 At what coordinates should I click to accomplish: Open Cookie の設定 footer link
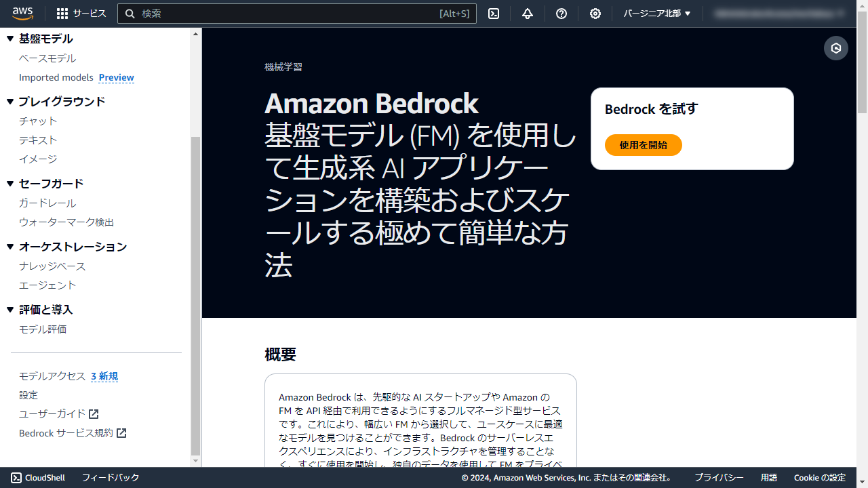click(820, 478)
